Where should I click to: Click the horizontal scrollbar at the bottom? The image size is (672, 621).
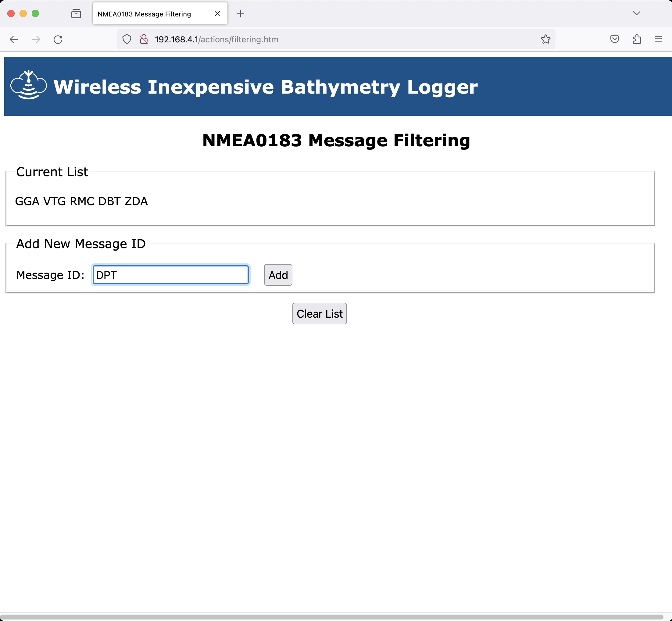click(x=332, y=617)
